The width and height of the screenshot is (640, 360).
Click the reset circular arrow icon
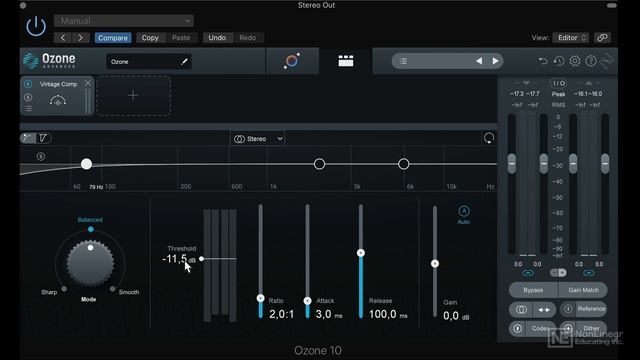489,138
